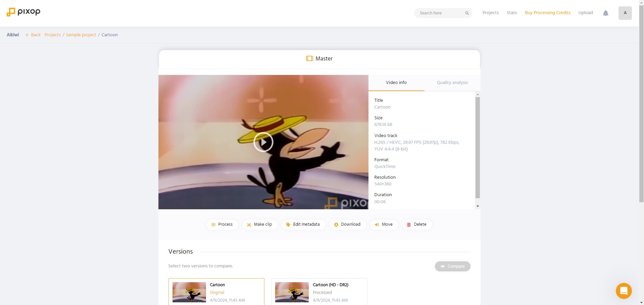Open Projects in the top navigation
The width and height of the screenshot is (644, 305).
490,13
